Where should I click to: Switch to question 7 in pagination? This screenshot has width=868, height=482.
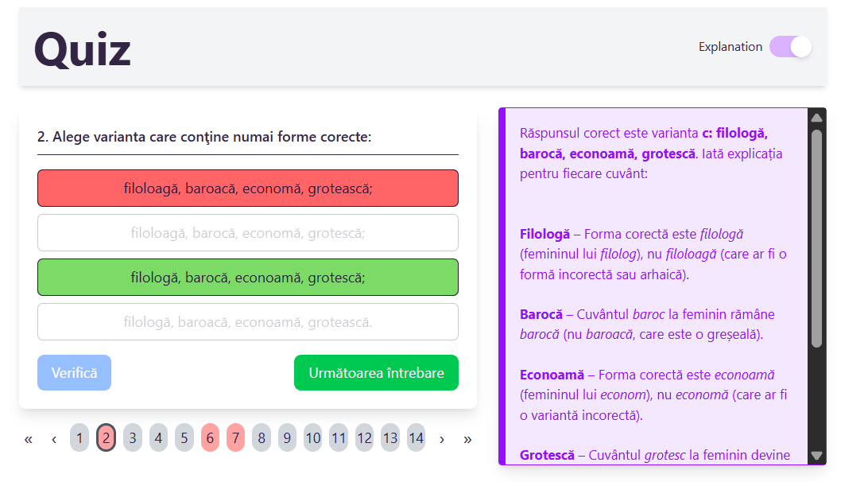click(235, 438)
